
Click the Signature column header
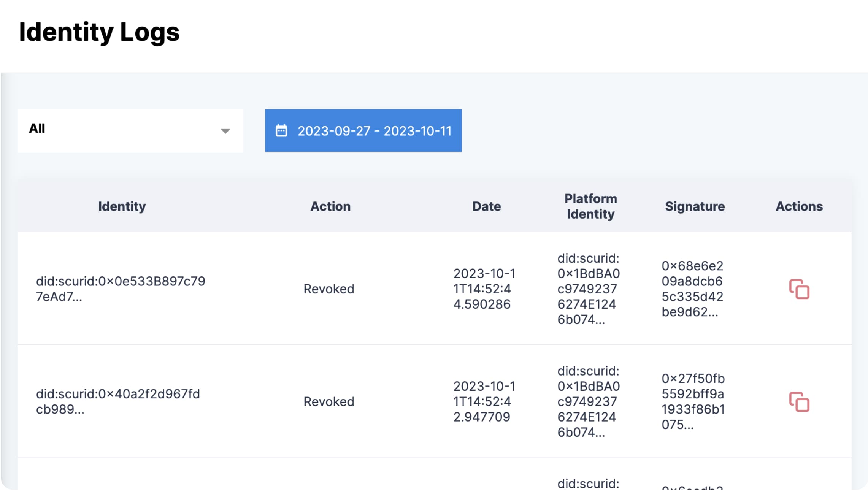click(x=695, y=206)
